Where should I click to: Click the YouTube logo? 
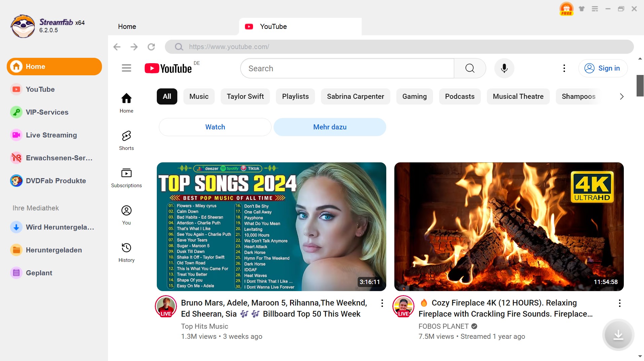click(x=168, y=68)
